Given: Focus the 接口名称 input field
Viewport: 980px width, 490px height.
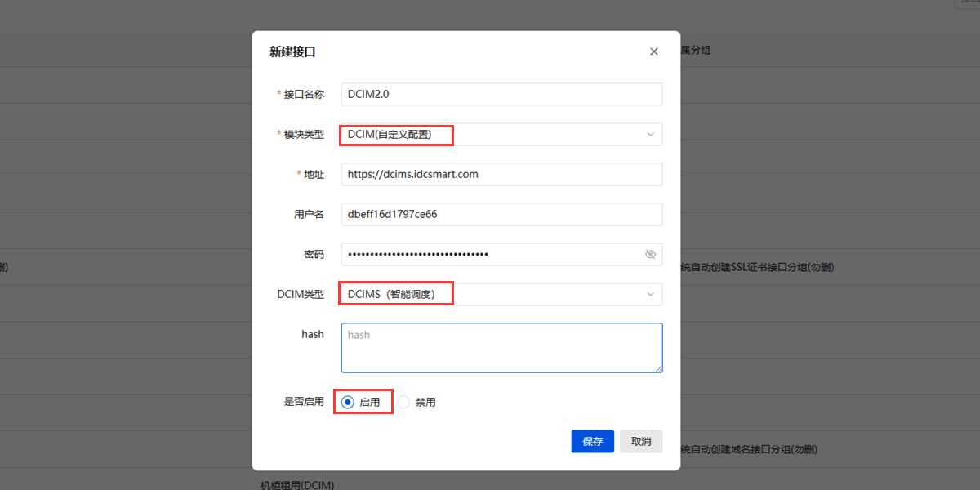Looking at the screenshot, I should [x=501, y=94].
